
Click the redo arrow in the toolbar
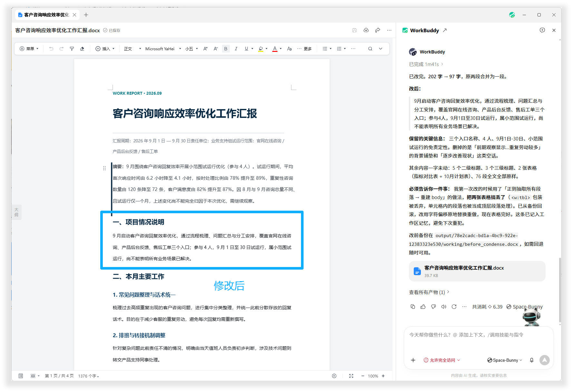tap(62, 49)
